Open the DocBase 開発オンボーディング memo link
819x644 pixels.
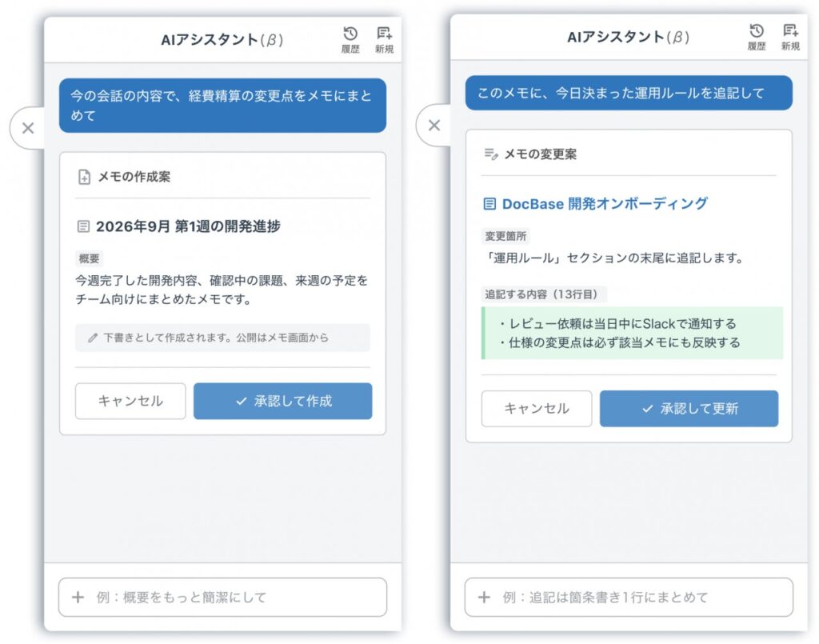tap(605, 203)
